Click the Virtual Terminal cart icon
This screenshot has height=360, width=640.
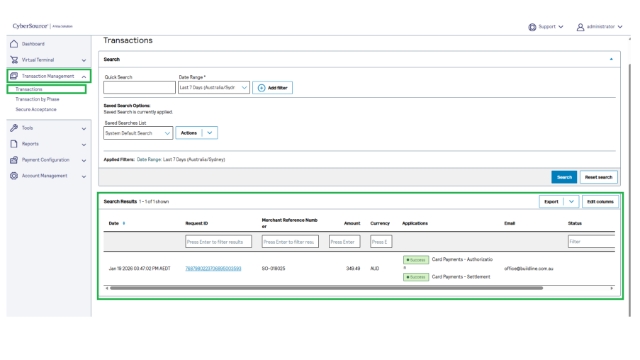(14, 60)
